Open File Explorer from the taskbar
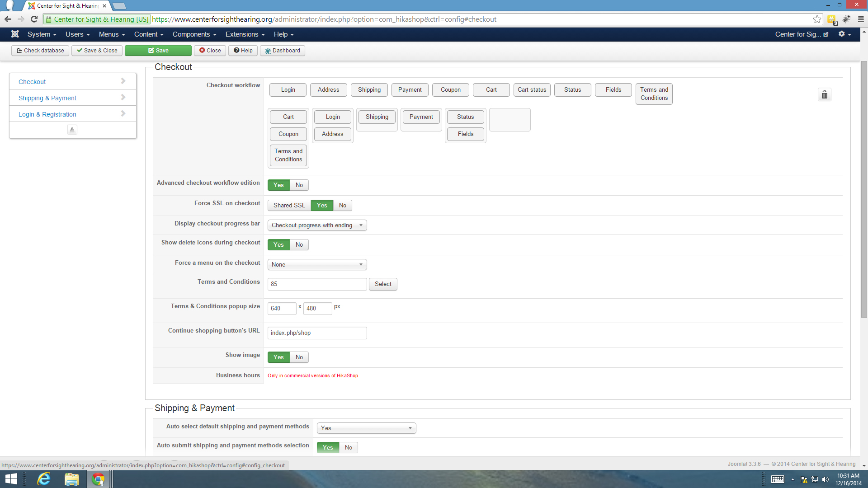Viewport: 868px width, 488px height. pyautogui.click(x=71, y=479)
